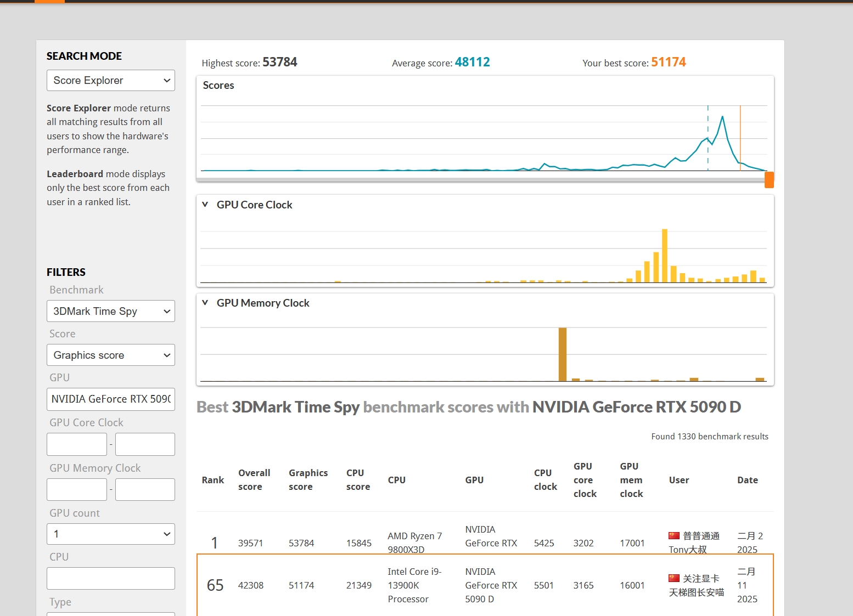The width and height of the screenshot is (853, 616).
Task: Click the CPU filter input field
Action: pos(111,578)
